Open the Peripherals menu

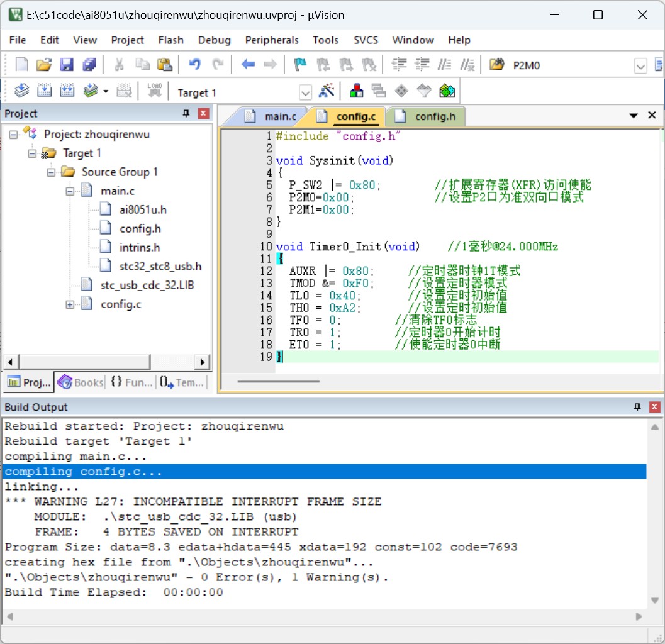click(x=272, y=40)
